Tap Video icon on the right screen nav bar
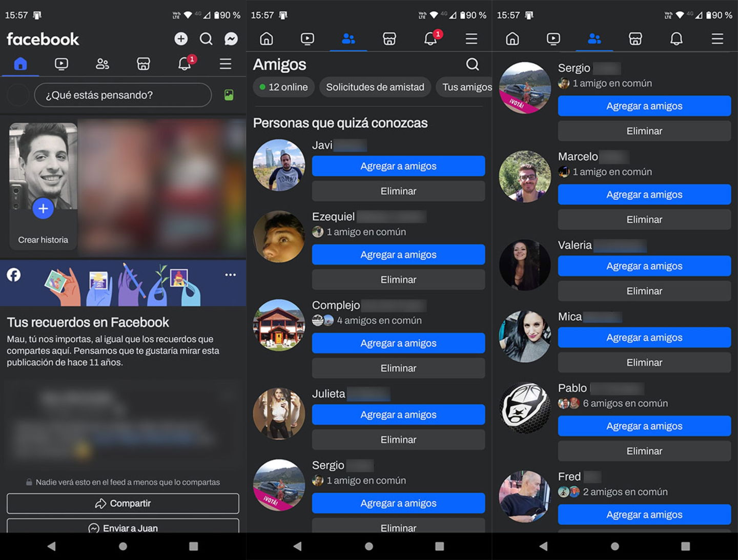The height and width of the screenshot is (560, 738). coord(553,38)
